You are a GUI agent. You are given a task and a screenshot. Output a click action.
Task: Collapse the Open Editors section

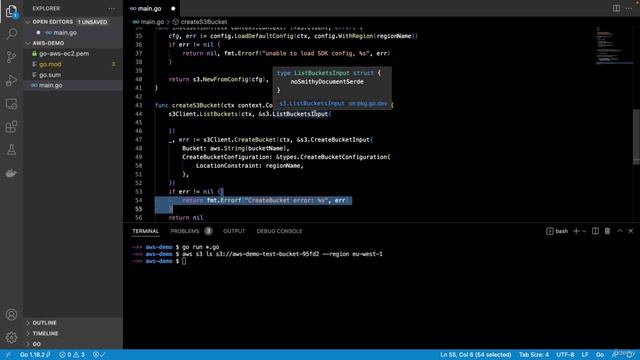click(28, 22)
